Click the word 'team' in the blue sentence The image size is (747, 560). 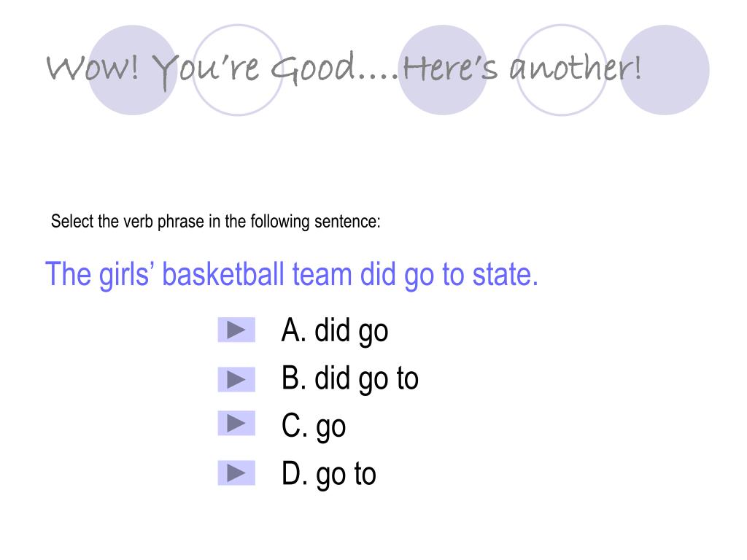(x=322, y=274)
